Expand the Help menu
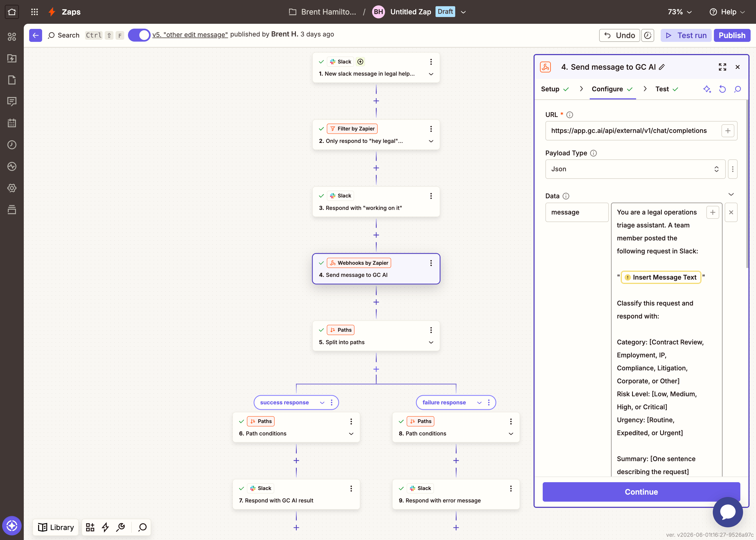This screenshot has width=756, height=540. (727, 12)
